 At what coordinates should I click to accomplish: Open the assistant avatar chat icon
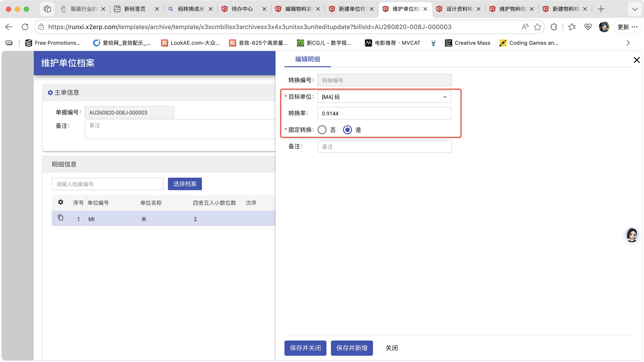[x=632, y=235]
